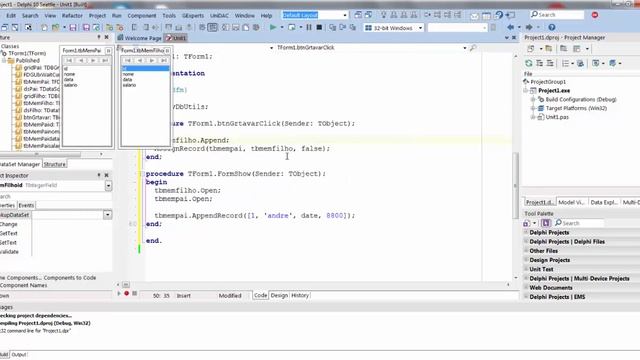
Task: Play recorded macro with the small triangle
Action: point(119,293)
